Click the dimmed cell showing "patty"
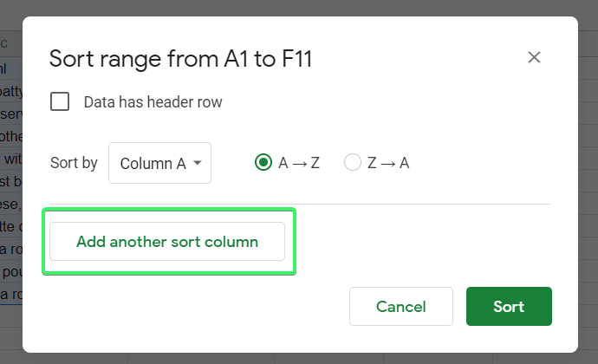 point(11,91)
